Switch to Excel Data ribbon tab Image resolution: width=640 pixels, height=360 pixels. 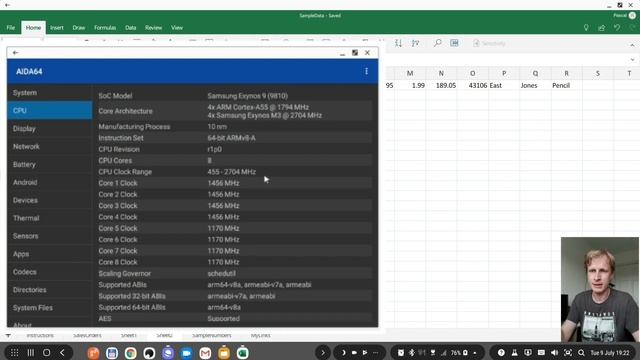pyautogui.click(x=131, y=28)
